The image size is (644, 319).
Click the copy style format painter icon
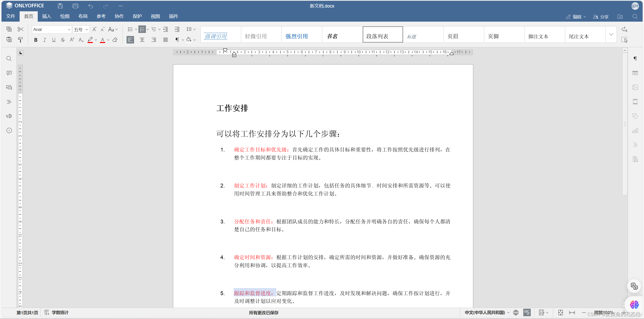pyautogui.click(x=20, y=40)
